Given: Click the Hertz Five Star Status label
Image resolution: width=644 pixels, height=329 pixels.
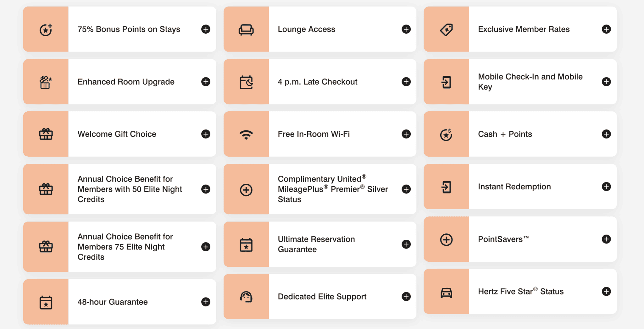Looking at the screenshot, I should point(520,292).
